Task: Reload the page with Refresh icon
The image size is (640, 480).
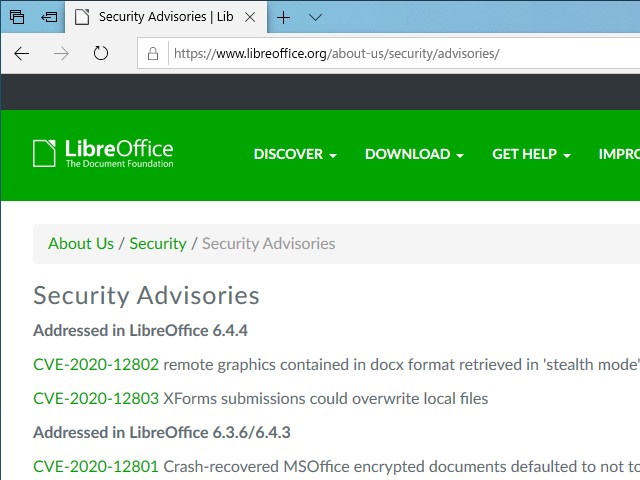Action: tap(100, 53)
